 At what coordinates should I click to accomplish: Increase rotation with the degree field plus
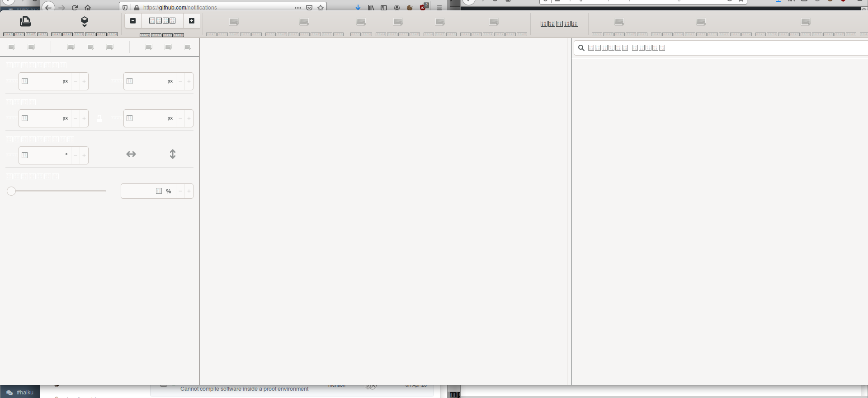coord(84,155)
